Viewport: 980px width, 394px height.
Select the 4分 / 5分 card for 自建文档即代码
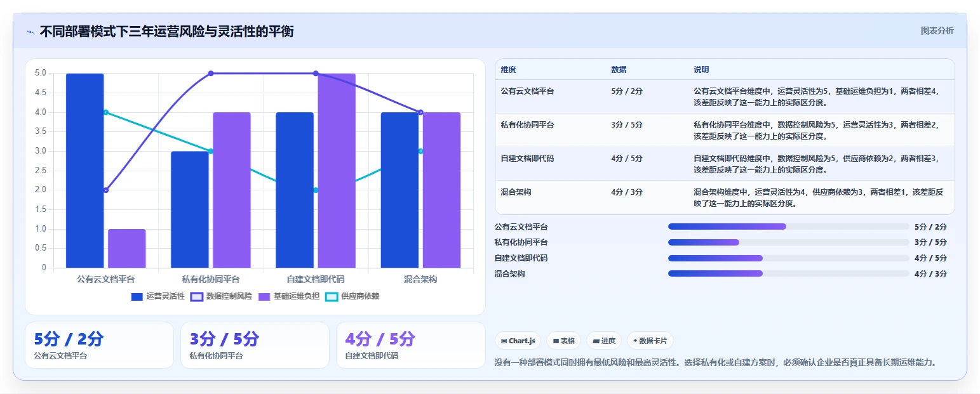pyautogui.click(x=410, y=345)
